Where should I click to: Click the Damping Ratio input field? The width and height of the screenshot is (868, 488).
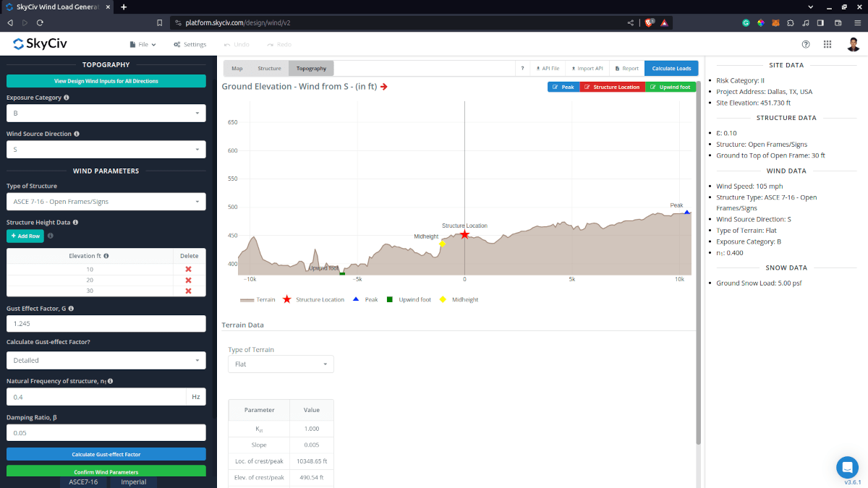point(106,432)
